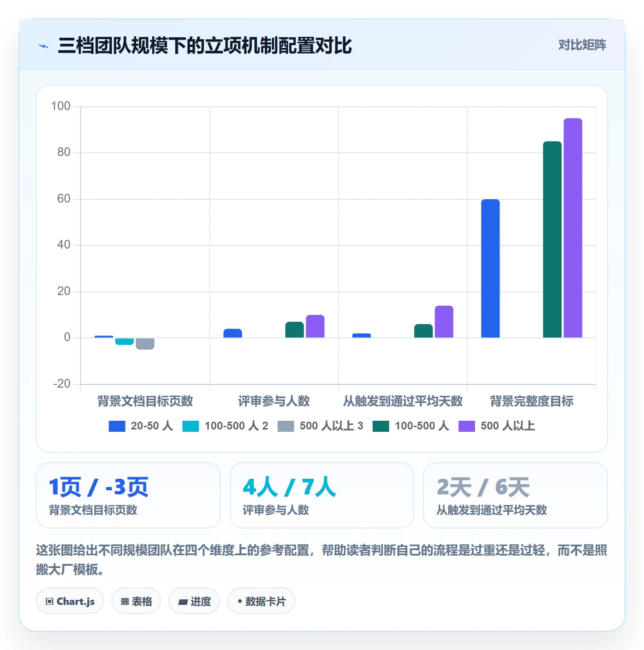
Task: Click the green bar in 评审参与人数
Action: tap(294, 330)
